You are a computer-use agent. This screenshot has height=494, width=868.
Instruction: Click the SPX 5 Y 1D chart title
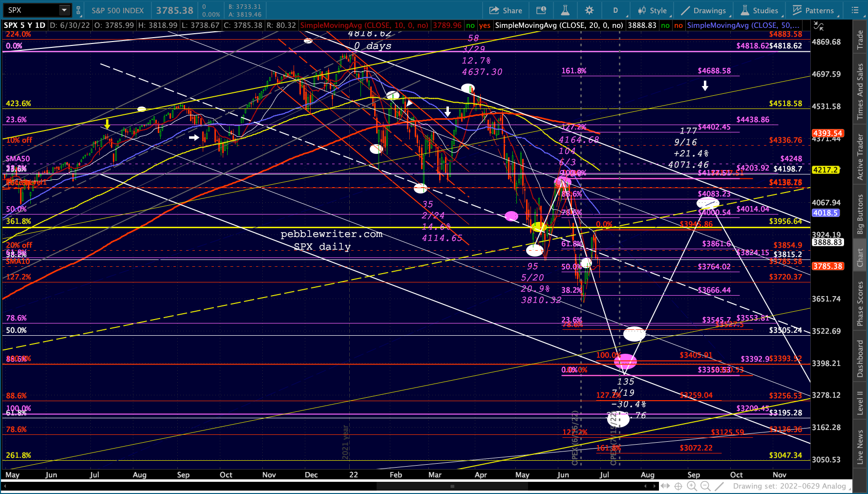point(25,25)
